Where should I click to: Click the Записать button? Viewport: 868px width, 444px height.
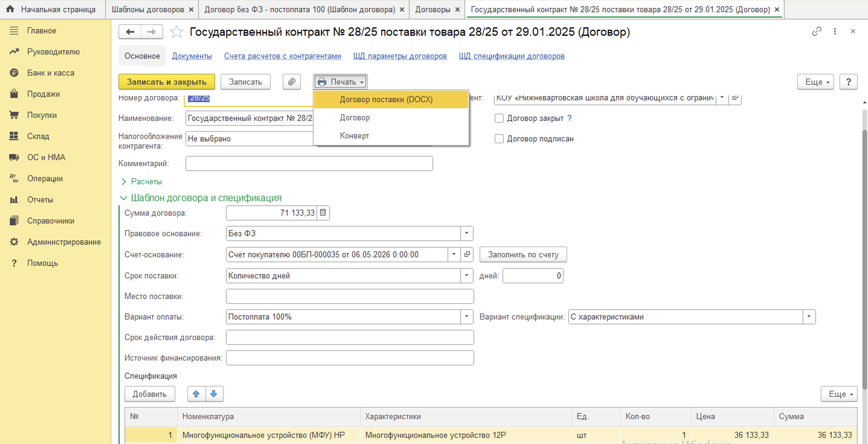pyautogui.click(x=245, y=82)
